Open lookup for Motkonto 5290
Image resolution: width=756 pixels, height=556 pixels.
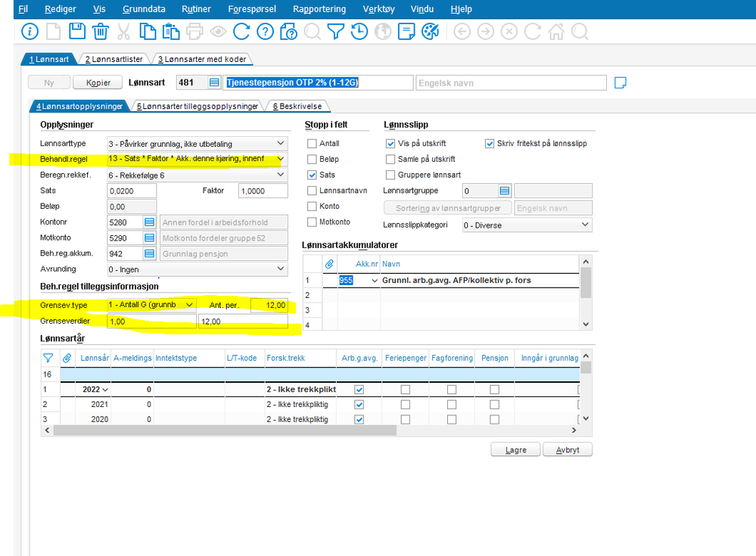pos(150,238)
